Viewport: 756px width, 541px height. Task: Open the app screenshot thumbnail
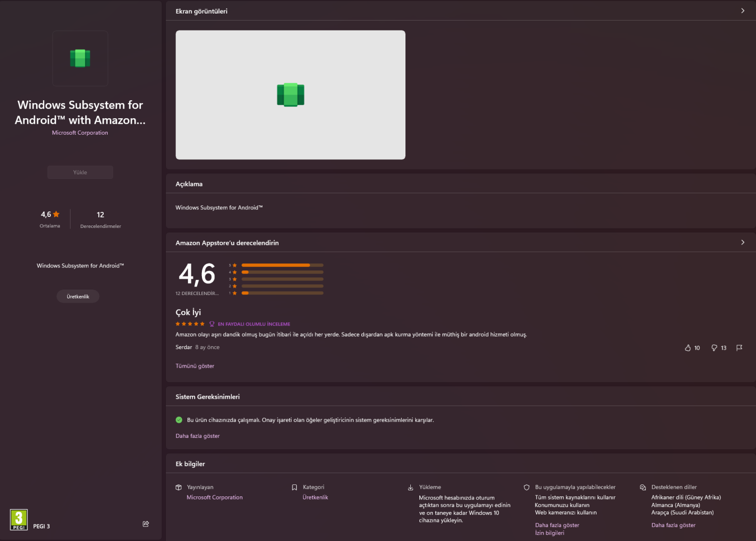tap(291, 95)
